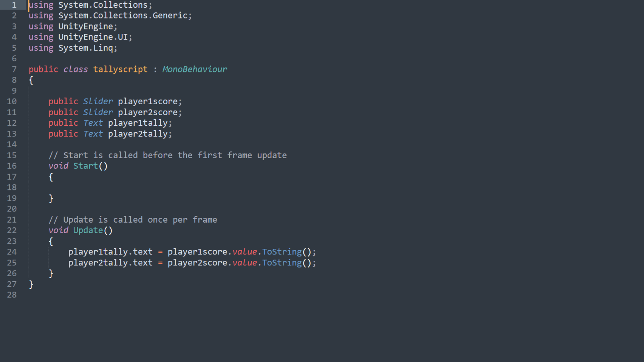Click the MonoBehaviour base class name

[195, 69]
